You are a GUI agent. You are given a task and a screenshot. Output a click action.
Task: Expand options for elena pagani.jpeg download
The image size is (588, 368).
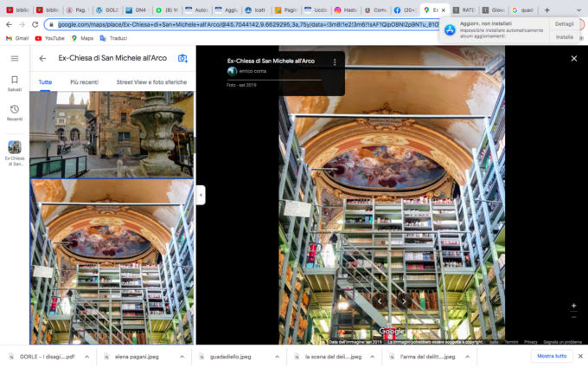click(182, 357)
